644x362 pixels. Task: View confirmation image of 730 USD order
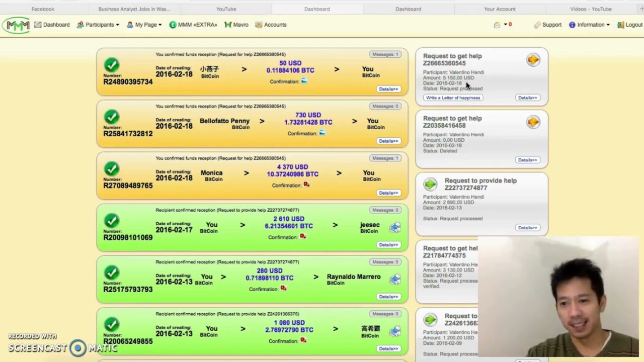point(322,133)
